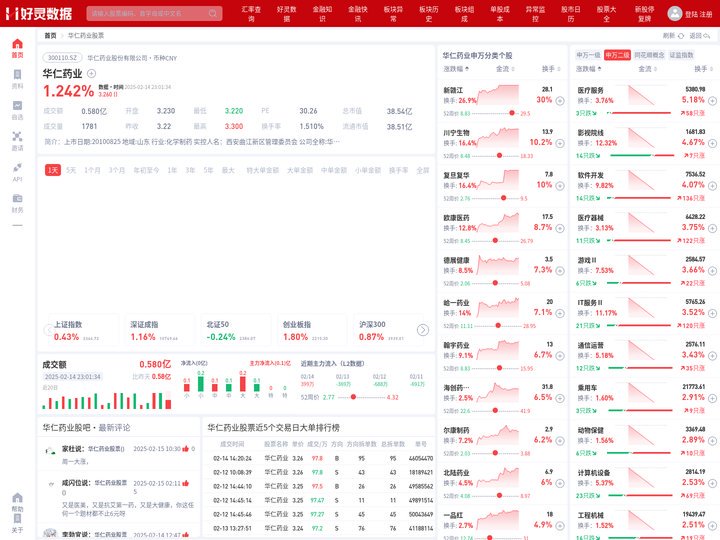
Task: Add 软件开发 sector via its plus icon
Action: click(x=712, y=186)
